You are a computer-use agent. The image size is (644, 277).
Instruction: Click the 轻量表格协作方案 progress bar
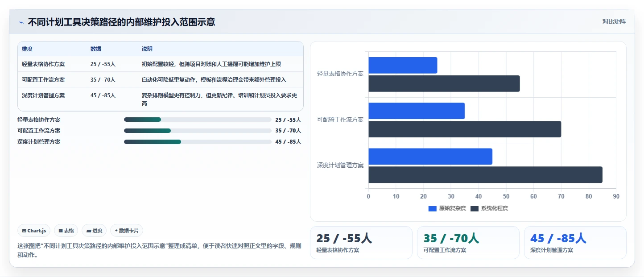coord(198,120)
